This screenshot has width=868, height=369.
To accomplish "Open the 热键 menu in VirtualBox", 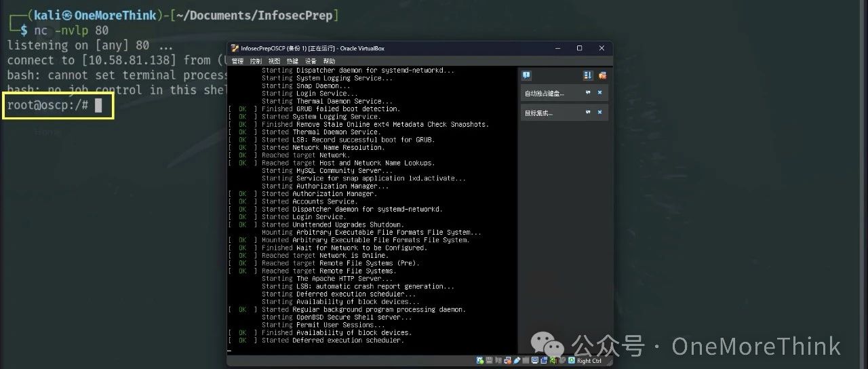I will (x=292, y=61).
